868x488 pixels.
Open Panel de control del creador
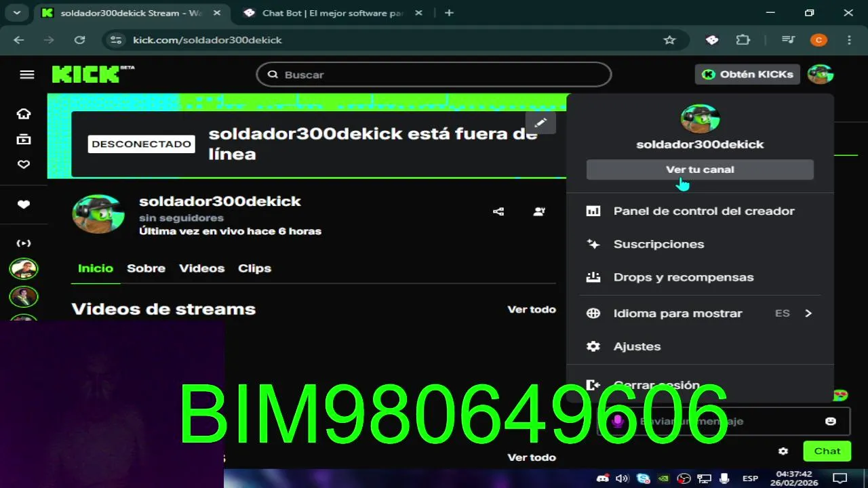click(x=700, y=211)
